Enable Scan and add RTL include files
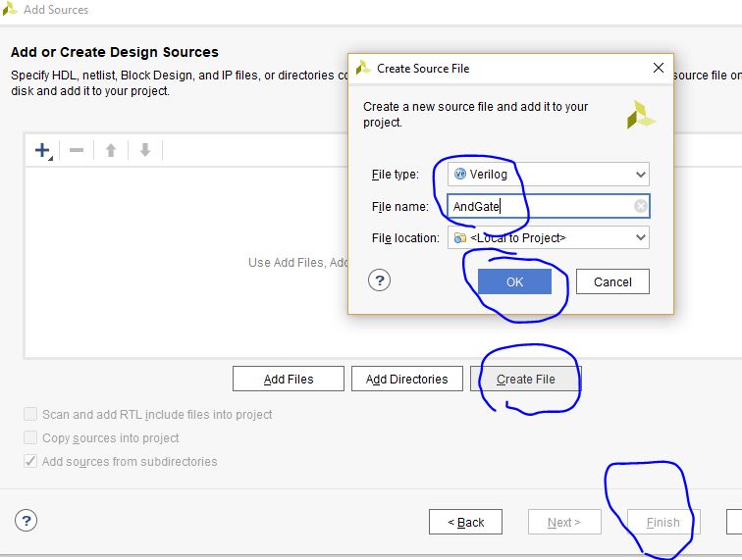This screenshot has height=560, width=742. pos(31,415)
